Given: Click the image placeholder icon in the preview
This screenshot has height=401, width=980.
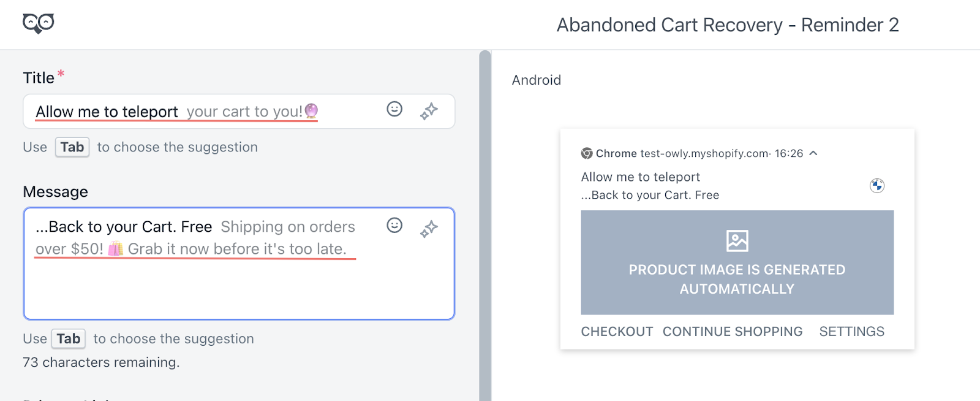Looking at the screenshot, I should pyautogui.click(x=737, y=241).
